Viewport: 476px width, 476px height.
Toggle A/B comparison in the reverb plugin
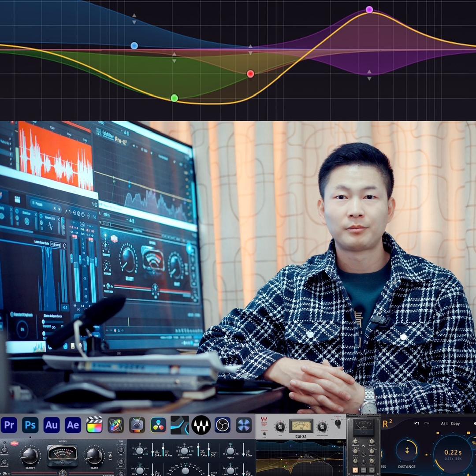click(443, 424)
